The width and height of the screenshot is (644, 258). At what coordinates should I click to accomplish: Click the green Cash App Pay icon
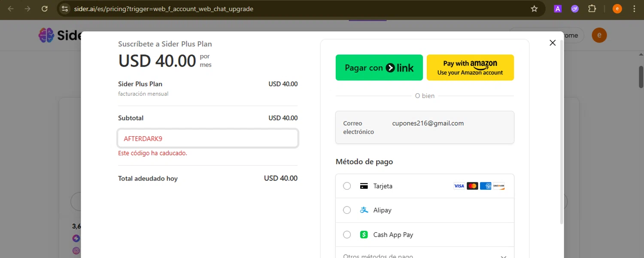coord(364,235)
